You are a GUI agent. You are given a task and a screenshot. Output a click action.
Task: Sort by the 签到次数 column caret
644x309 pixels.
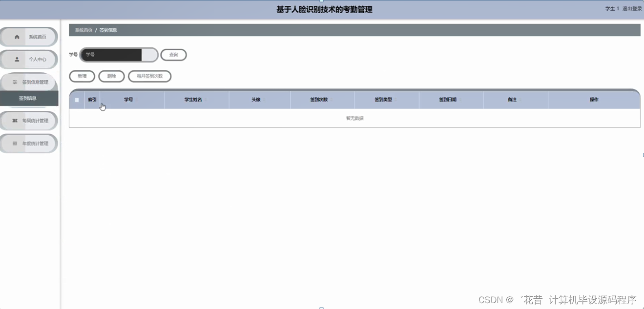[x=331, y=100]
